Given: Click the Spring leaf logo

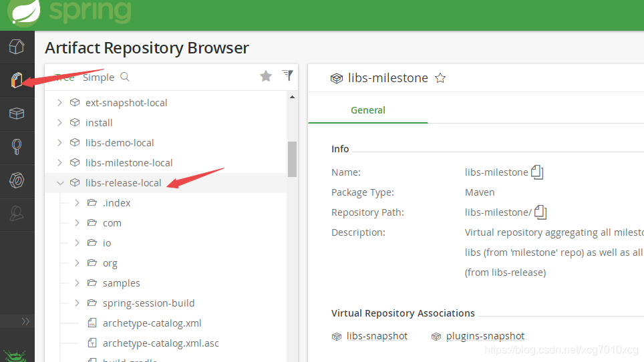Looking at the screenshot, I should click(x=24, y=12).
